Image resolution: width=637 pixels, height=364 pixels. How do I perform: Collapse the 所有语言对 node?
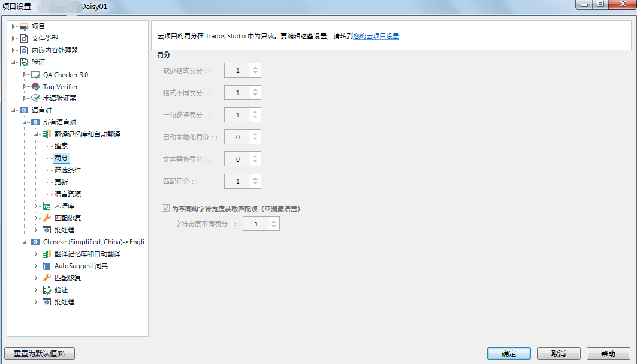[x=25, y=122]
